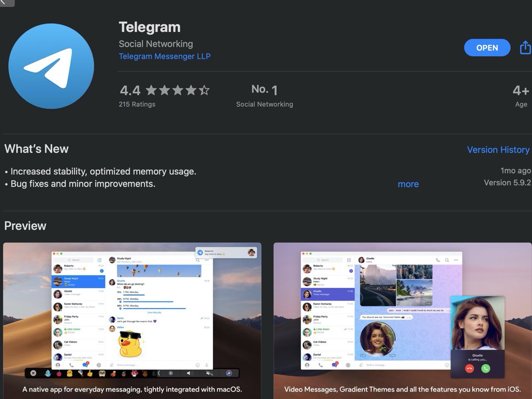This screenshot has width=532, height=399.
Task: Click the OPEN button for Telegram
Action: 487,48
